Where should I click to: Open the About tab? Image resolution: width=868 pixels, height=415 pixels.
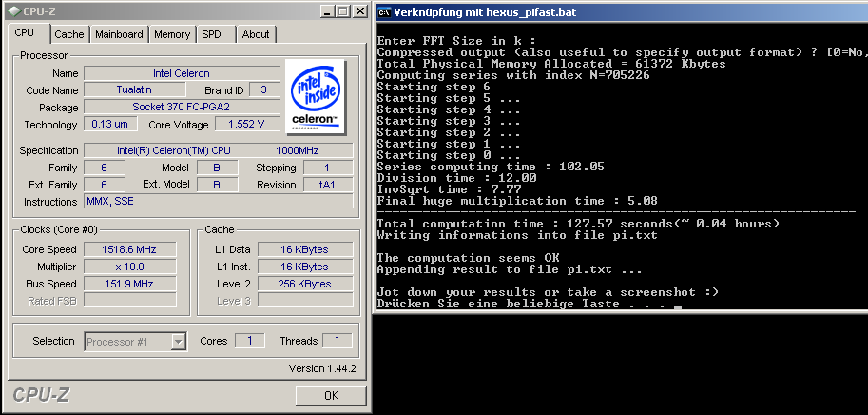pyautogui.click(x=256, y=34)
